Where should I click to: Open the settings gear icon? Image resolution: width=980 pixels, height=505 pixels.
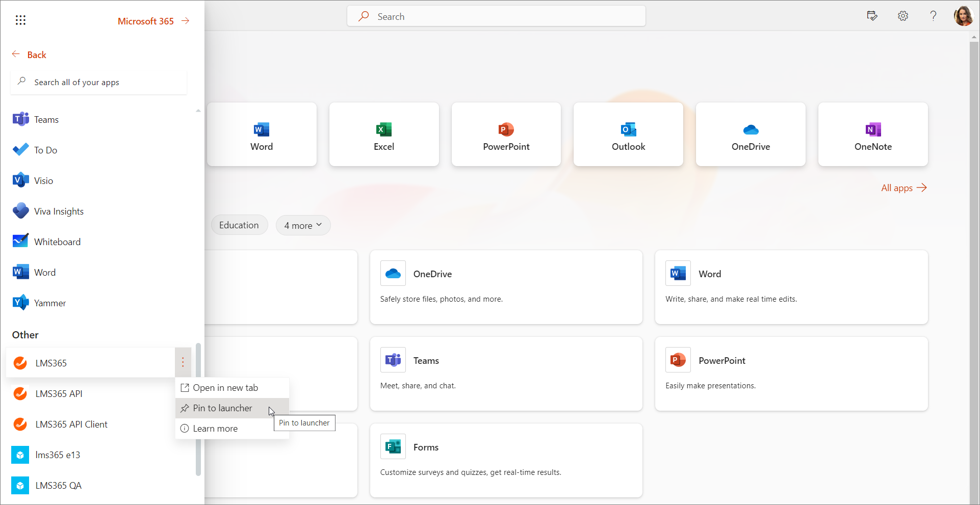902,16
